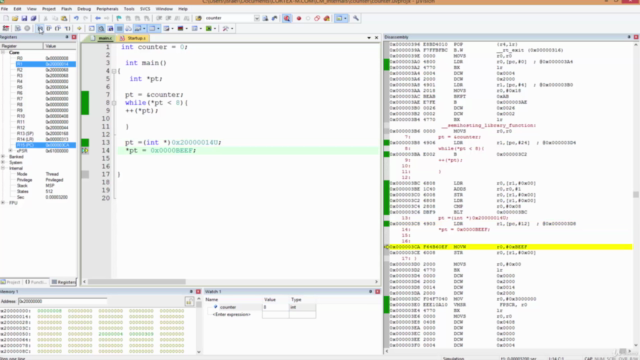
Task: Toggle auto-hide pin on Registers panel
Action: [x=67, y=37]
